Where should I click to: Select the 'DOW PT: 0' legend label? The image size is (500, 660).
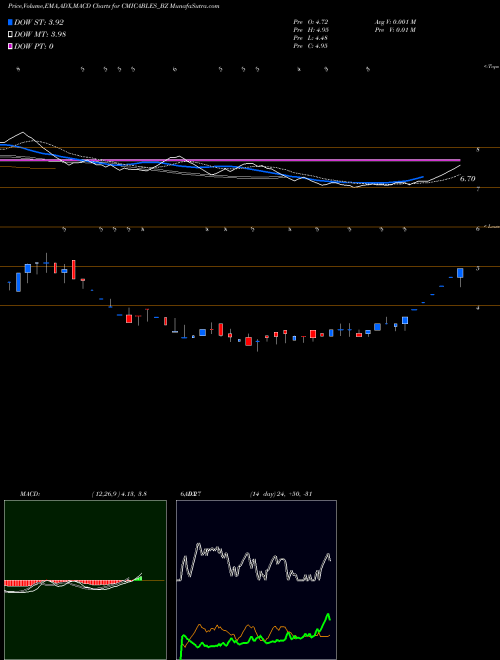tap(33, 46)
